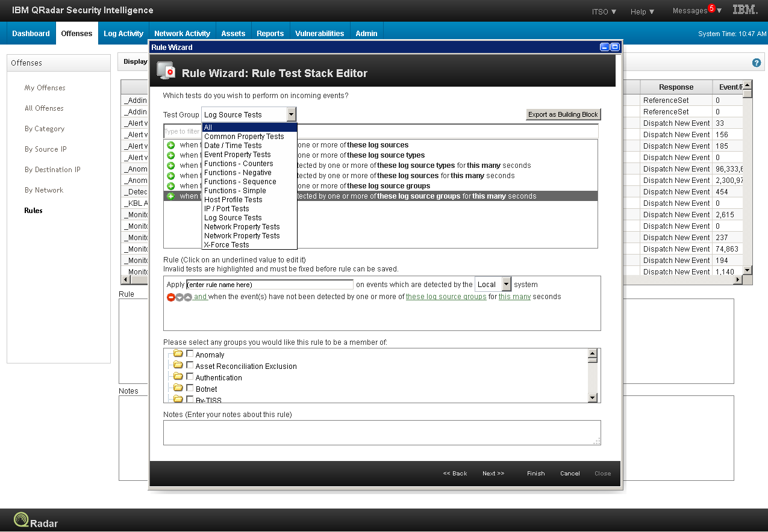Add the 'these log sources' test with its plus icon

tap(171, 145)
